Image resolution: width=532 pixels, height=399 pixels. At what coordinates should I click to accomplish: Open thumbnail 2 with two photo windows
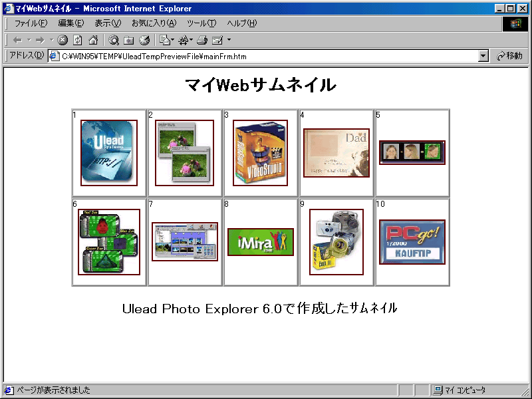click(x=185, y=153)
